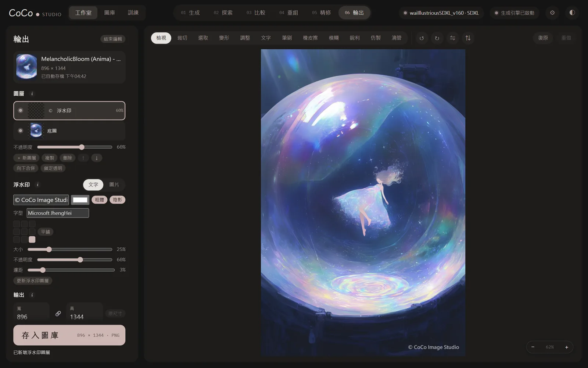Go to step 05 精修
This screenshot has height=368, width=588.
pyautogui.click(x=322, y=13)
